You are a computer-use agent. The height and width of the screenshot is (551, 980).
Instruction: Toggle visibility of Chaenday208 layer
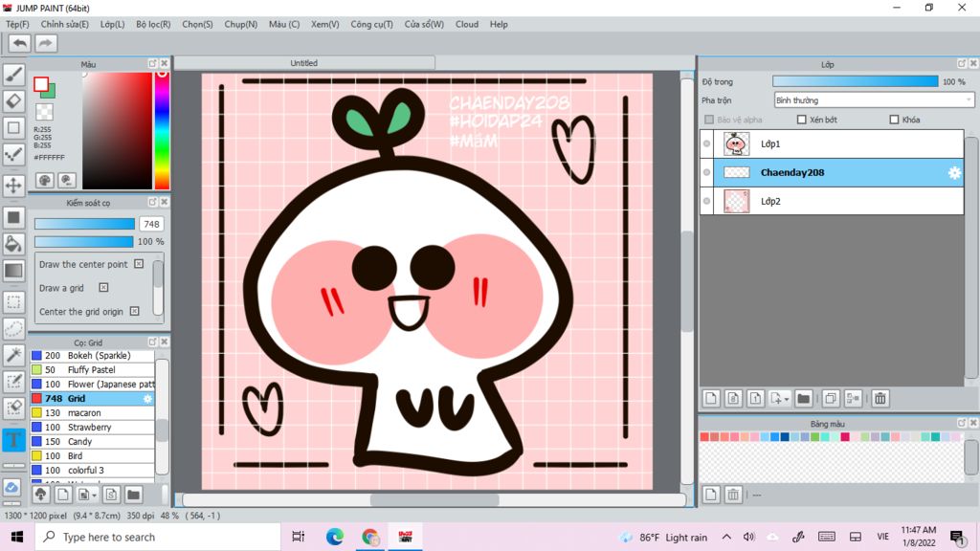(707, 172)
